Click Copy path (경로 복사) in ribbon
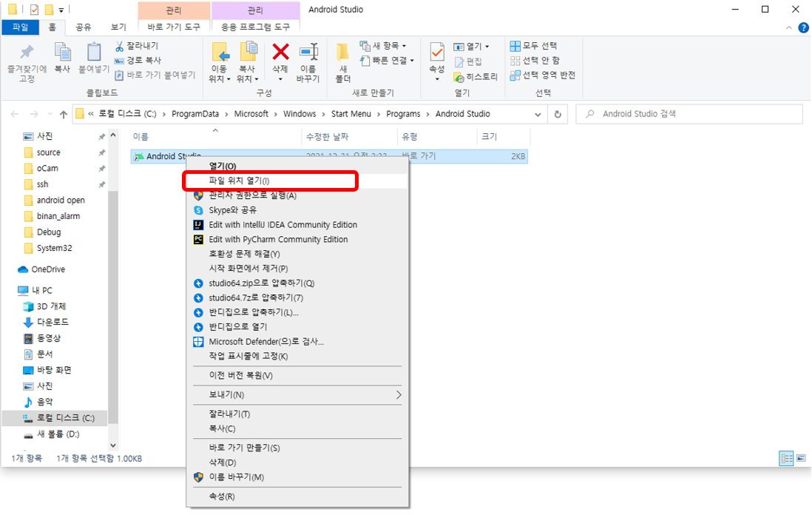Screen dimensions: 812x515 [x=138, y=61]
